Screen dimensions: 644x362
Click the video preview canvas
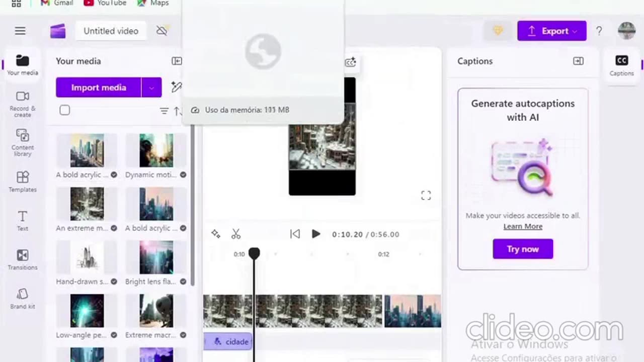[x=322, y=136]
